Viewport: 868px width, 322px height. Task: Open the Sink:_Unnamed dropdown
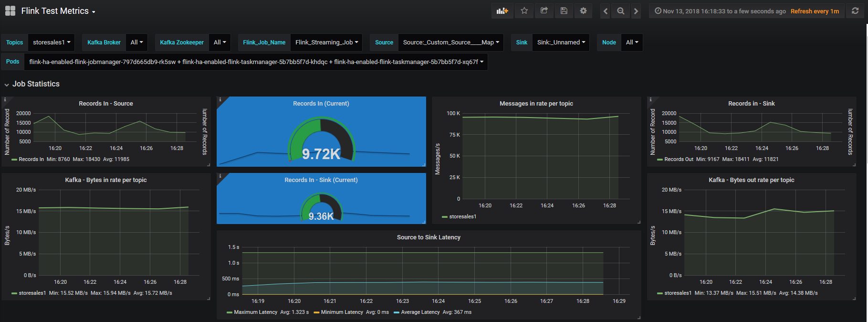(561, 43)
